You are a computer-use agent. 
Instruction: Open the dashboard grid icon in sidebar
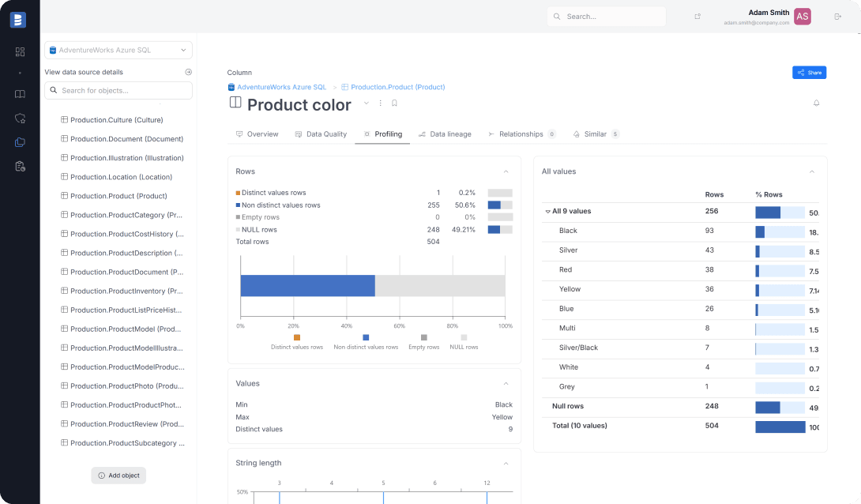(20, 51)
